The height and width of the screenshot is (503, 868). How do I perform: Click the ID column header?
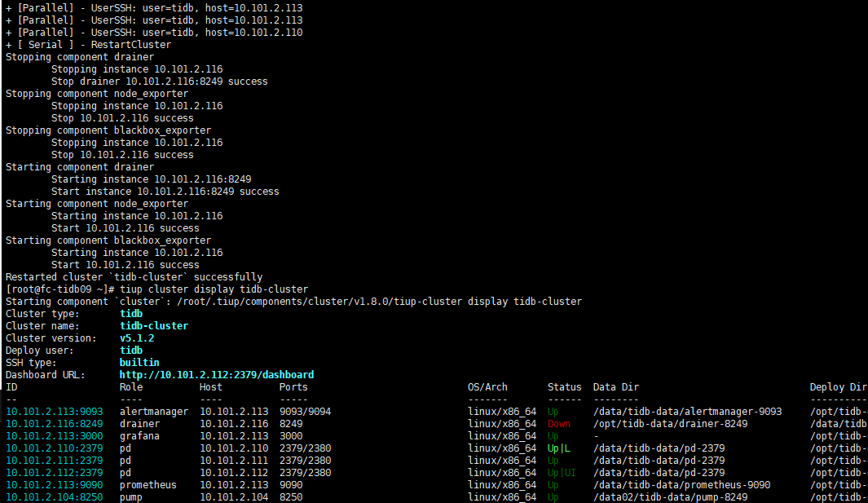11,387
